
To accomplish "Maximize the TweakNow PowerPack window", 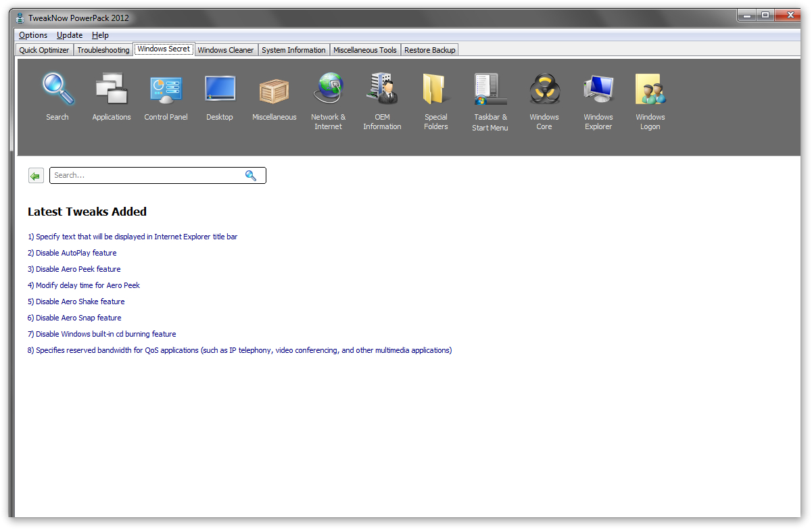I will point(765,15).
